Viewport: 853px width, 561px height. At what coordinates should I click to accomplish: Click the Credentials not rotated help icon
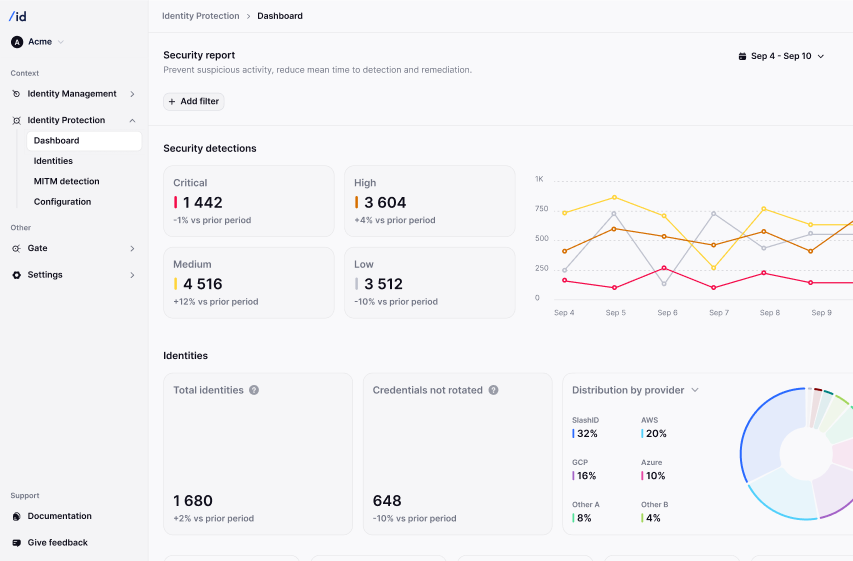494,390
